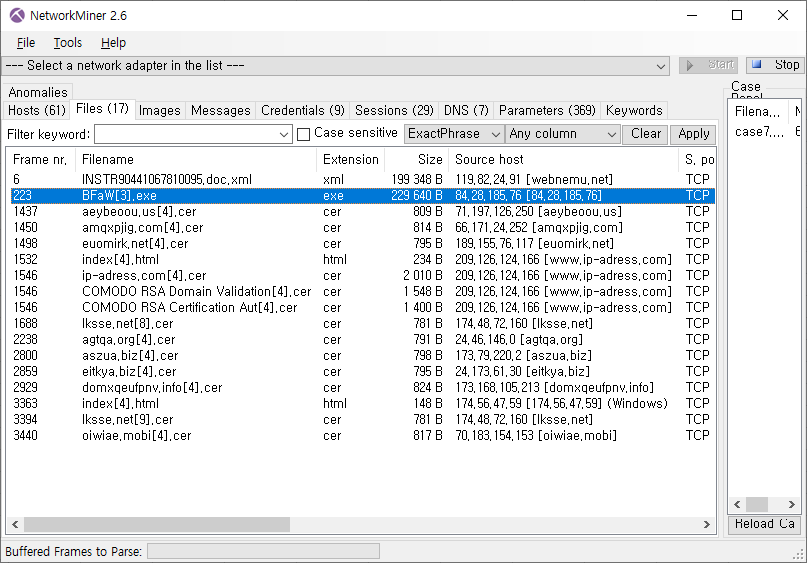Image resolution: width=807 pixels, height=563 pixels.
Task: Select the INSTR90441067810095.doc.xml file row
Action: tap(363, 180)
